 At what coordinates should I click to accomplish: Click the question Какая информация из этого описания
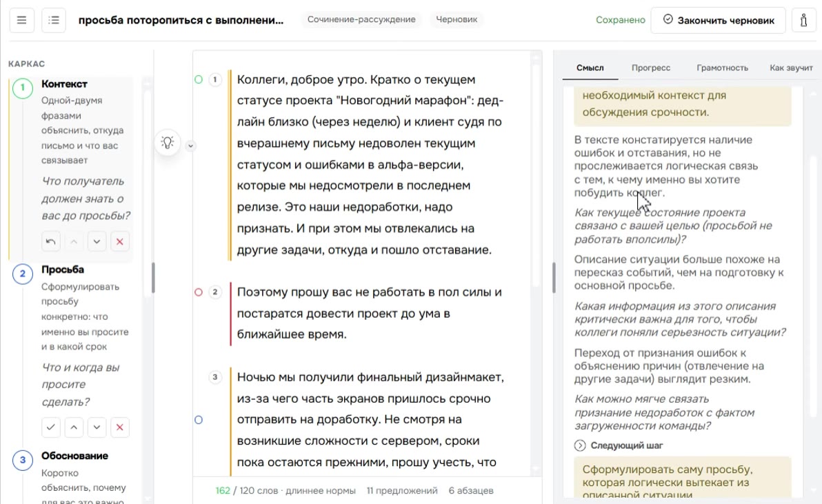point(680,319)
